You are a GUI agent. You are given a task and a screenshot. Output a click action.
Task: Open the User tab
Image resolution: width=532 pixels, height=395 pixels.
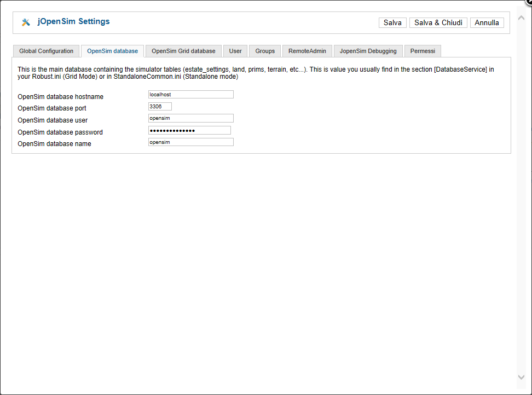235,51
